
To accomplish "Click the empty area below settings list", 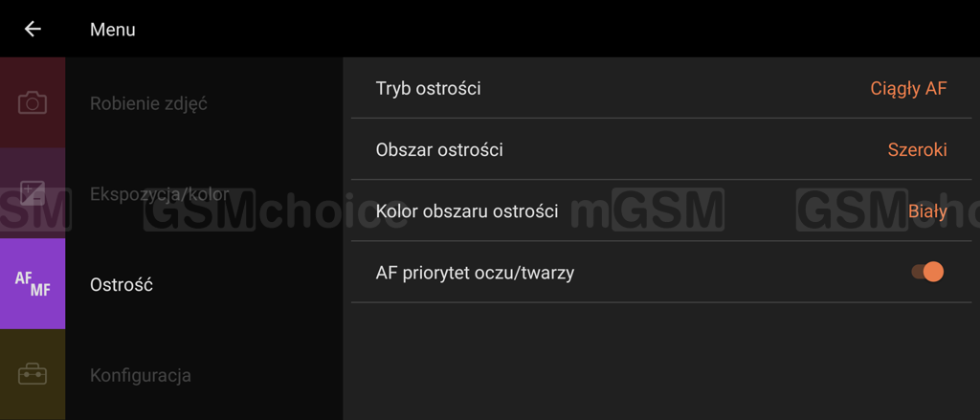I will [x=661, y=362].
